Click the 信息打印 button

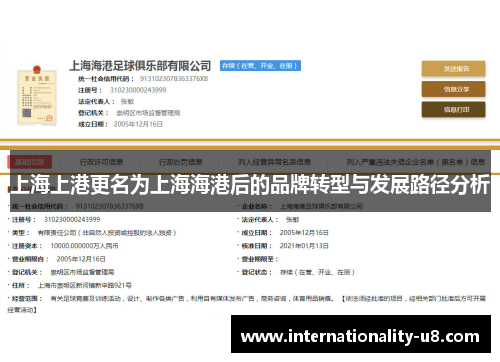click(453, 109)
